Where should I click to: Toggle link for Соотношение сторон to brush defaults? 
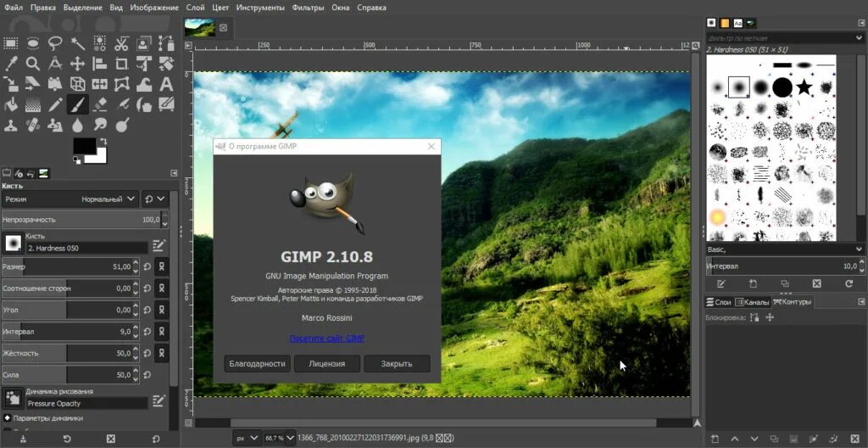[162, 288]
